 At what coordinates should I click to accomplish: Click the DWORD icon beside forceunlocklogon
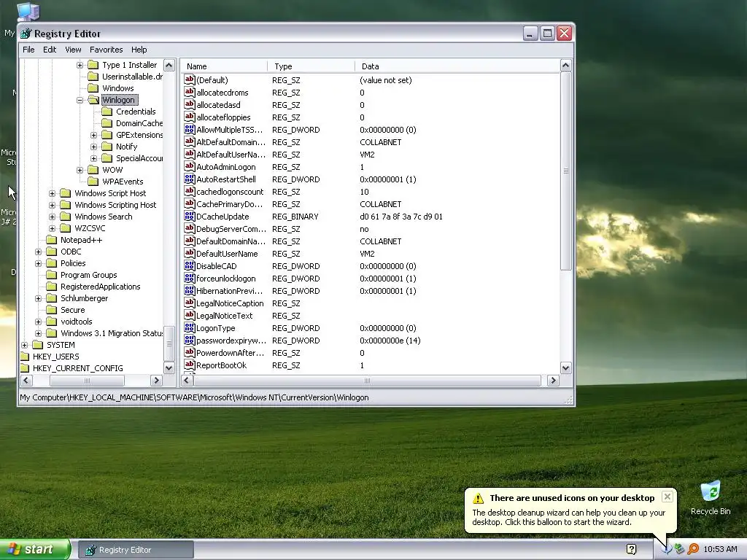coord(190,278)
